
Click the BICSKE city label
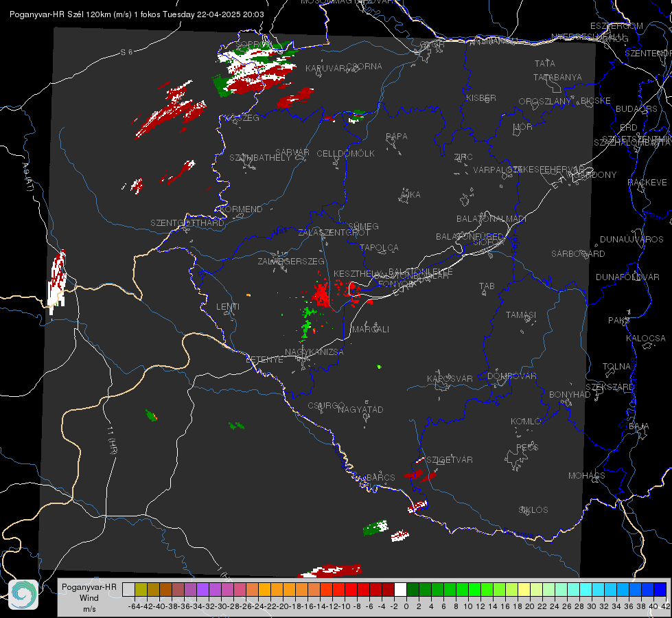tap(596, 101)
